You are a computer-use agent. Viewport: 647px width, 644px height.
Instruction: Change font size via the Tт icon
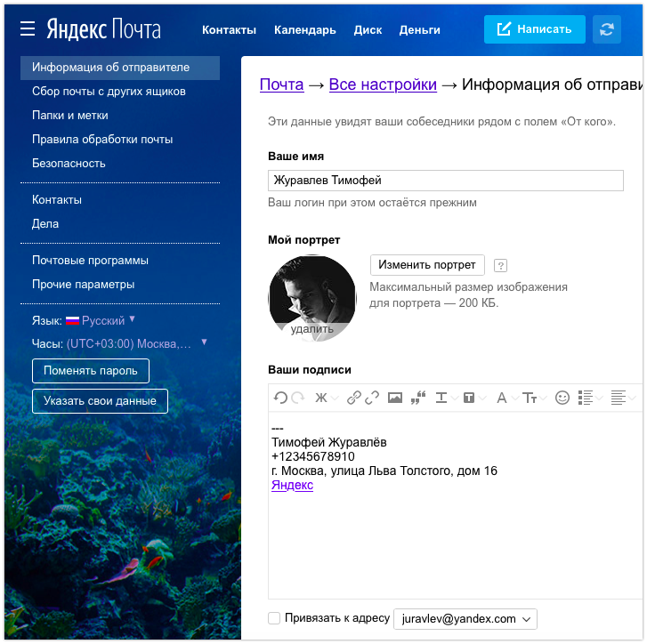point(530,398)
